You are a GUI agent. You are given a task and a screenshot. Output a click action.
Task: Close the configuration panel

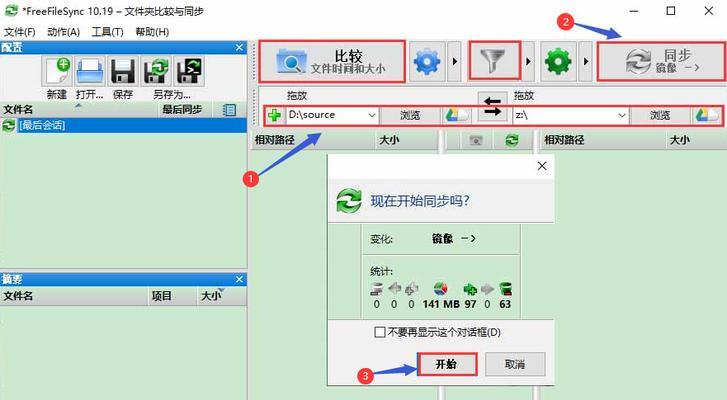coord(239,47)
